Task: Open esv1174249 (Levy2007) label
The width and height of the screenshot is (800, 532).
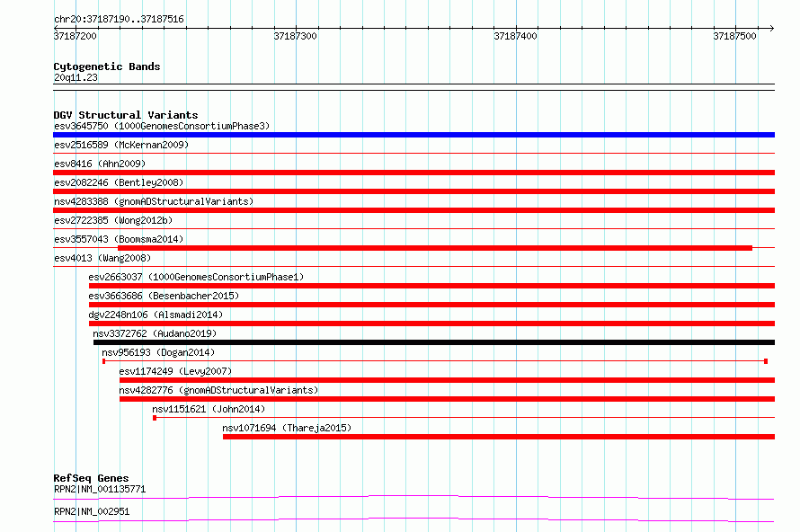Action: click(x=175, y=371)
